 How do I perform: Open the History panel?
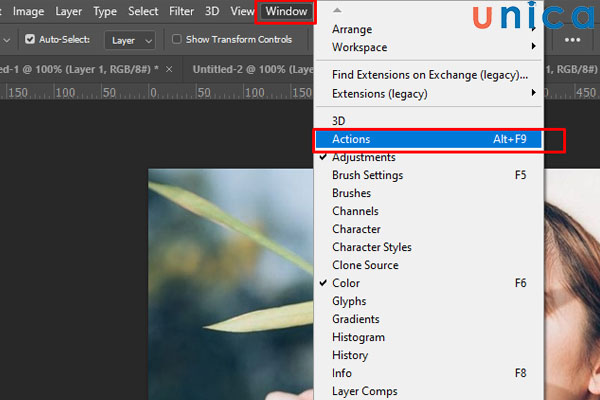coord(429,355)
